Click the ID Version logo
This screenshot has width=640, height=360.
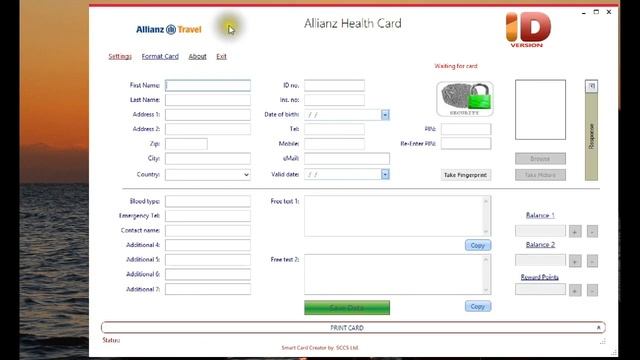click(528, 29)
